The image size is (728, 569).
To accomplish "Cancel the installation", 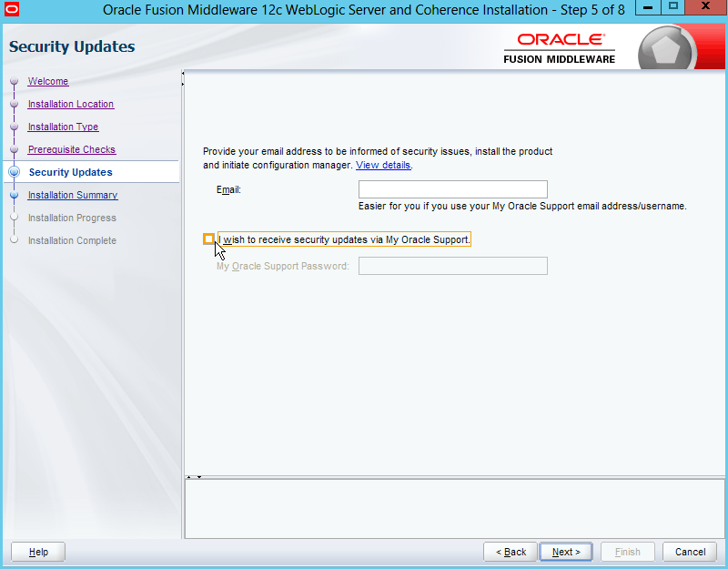I will [x=690, y=552].
